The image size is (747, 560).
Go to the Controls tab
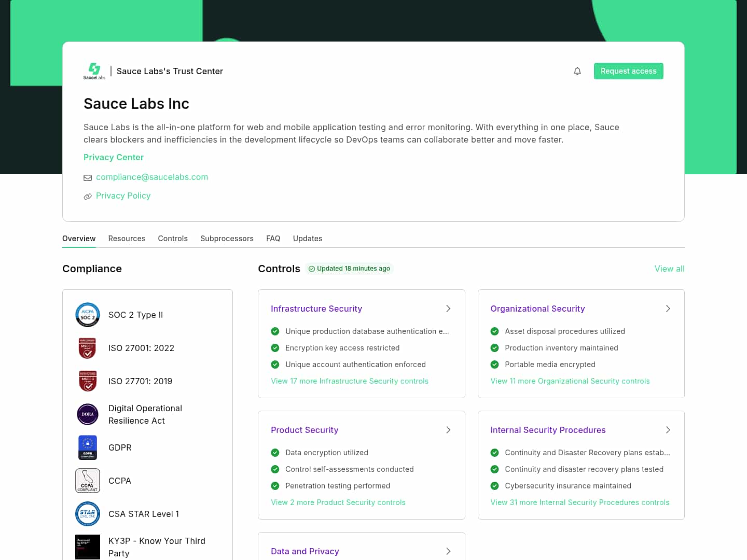pyautogui.click(x=173, y=239)
